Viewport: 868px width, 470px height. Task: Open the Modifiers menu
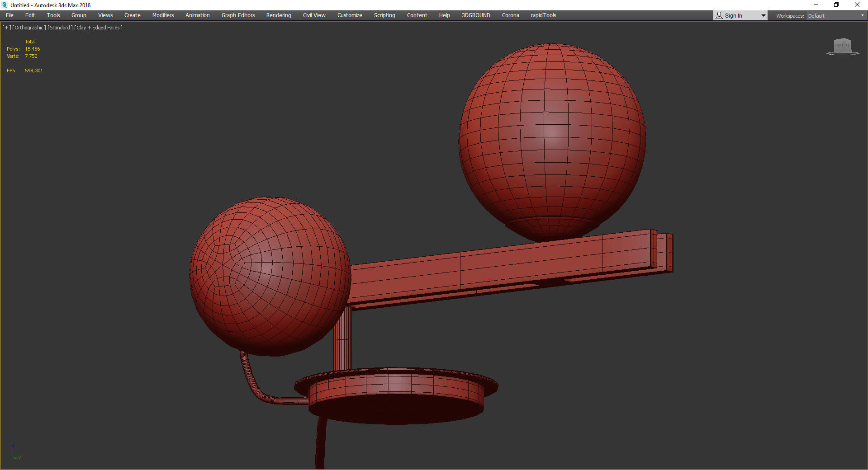pyautogui.click(x=163, y=15)
